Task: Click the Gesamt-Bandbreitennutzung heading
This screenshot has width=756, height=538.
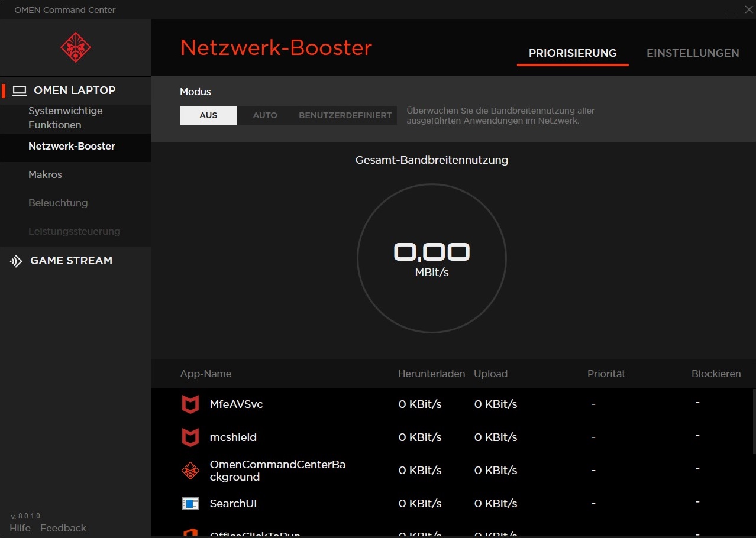Action: [x=432, y=160]
